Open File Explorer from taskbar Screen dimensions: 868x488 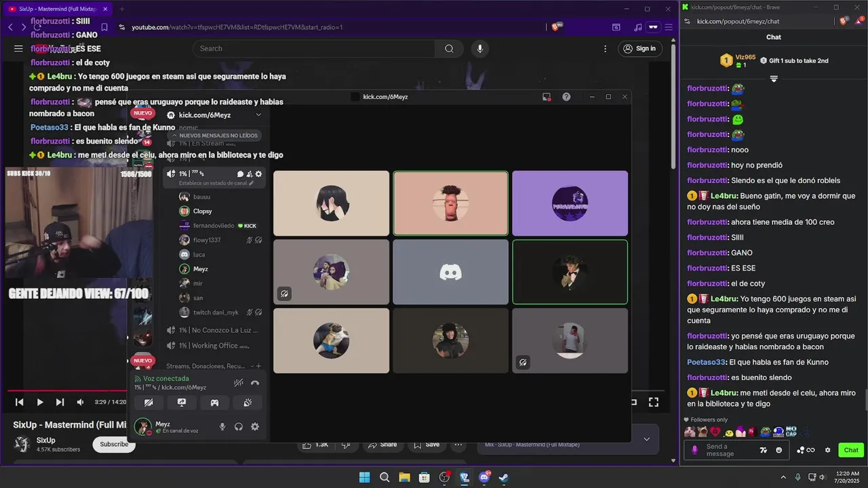[x=404, y=477]
